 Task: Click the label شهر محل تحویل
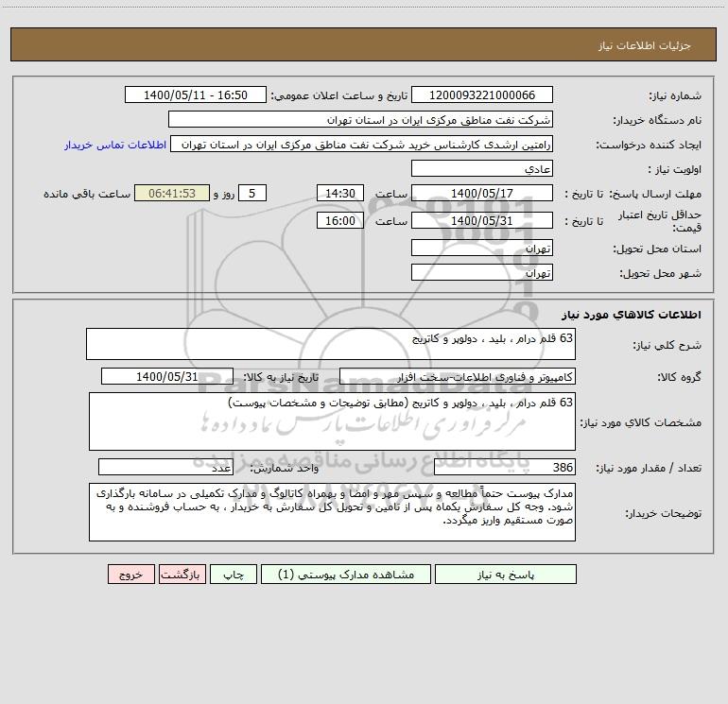click(x=660, y=273)
